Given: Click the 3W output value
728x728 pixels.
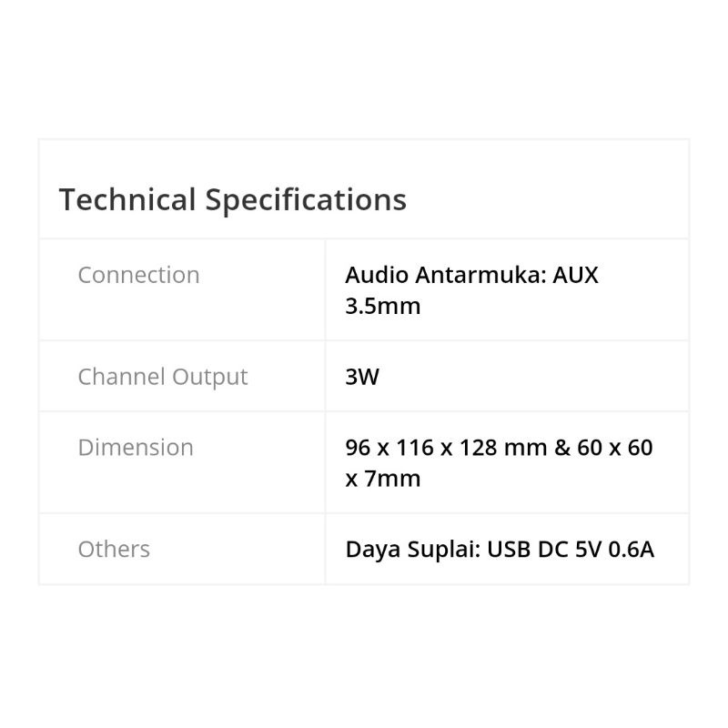Looking at the screenshot, I should [362, 377].
